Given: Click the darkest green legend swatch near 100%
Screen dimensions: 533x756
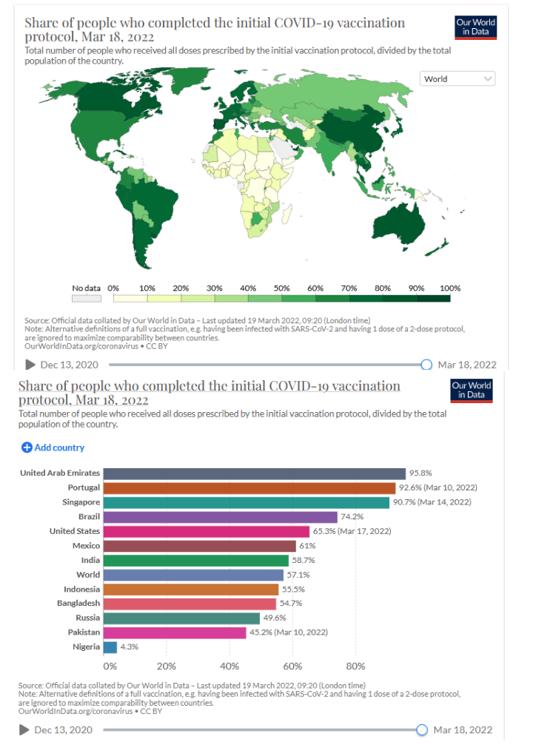Looking at the screenshot, I should tap(433, 299).
